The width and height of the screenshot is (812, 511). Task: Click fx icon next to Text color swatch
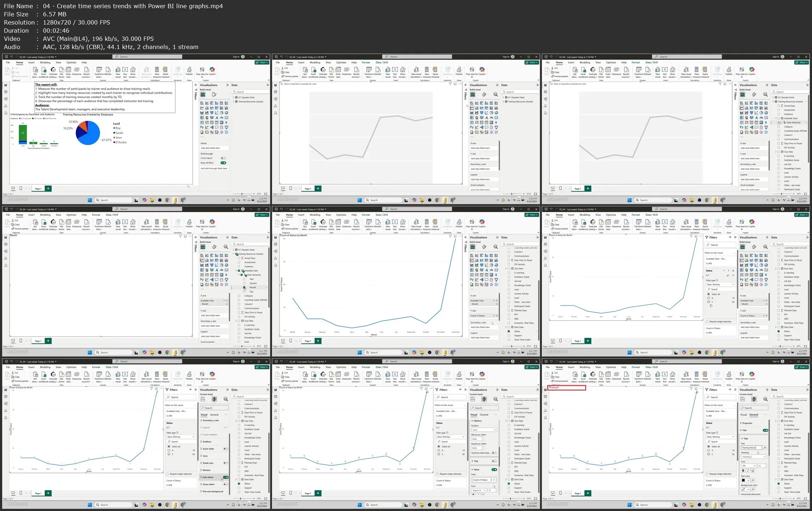[x=753, y=480]
